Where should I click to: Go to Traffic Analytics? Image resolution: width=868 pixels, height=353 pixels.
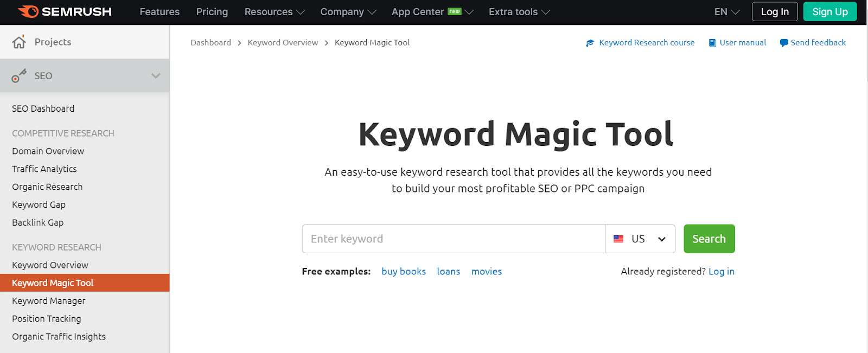(44, 169)
